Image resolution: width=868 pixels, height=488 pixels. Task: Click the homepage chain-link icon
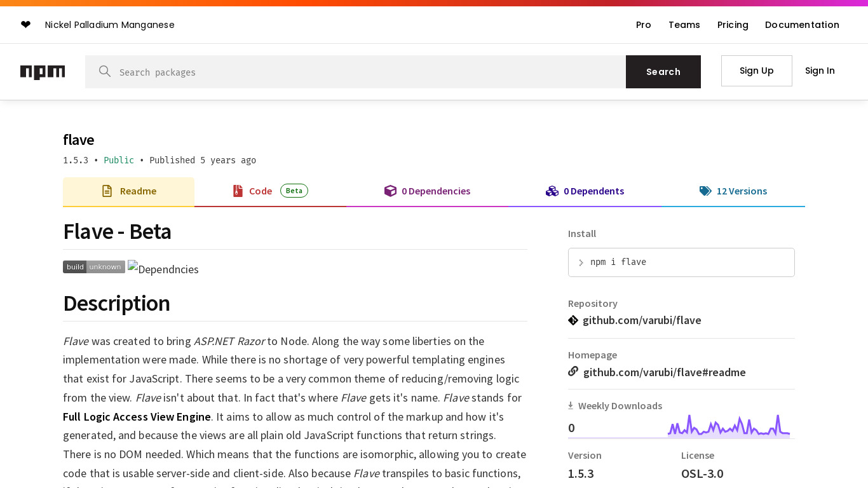573,372
